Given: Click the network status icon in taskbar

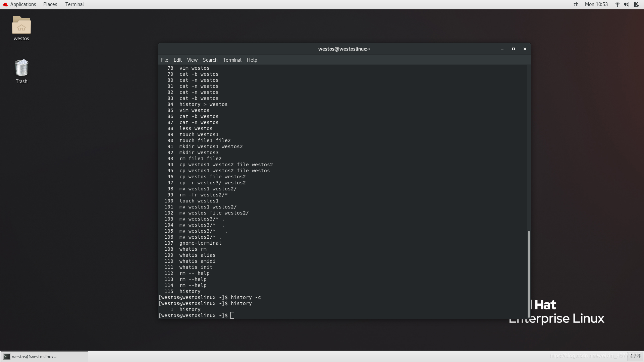Looking at the screenshot, I should pos(617,4).
